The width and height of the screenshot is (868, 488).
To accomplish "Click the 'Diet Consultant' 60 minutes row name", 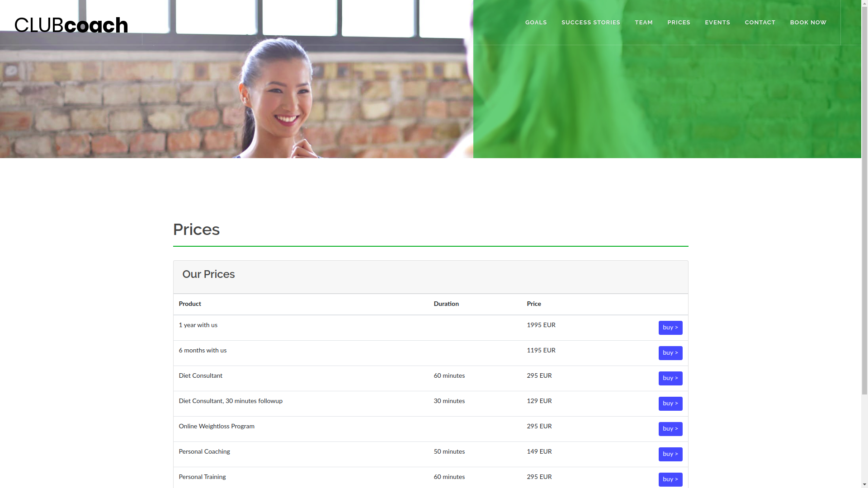I will point(200,375).
